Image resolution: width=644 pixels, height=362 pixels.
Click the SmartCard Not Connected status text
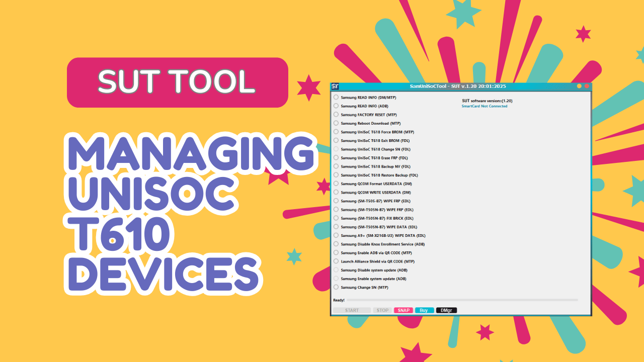coord(485,106)
